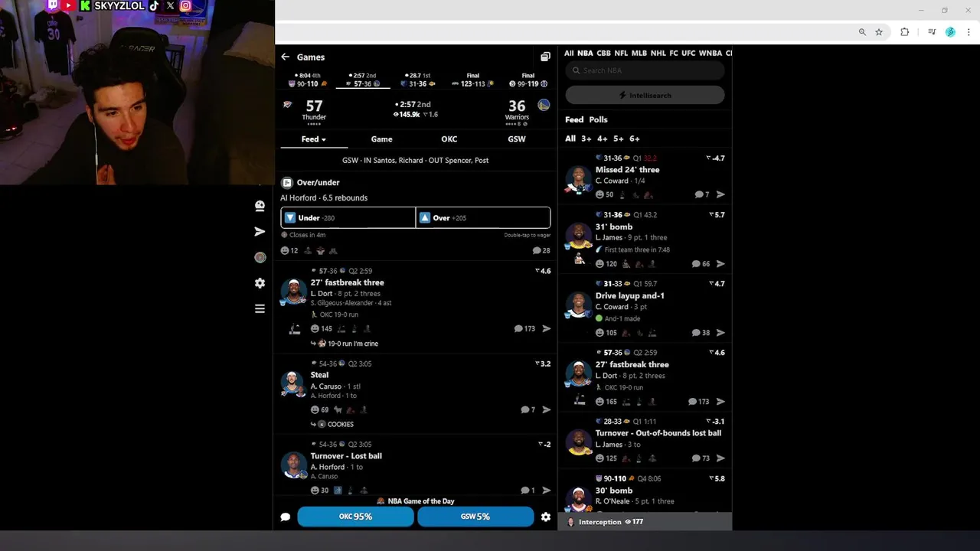The image size is (980, 551).
Task: Open the pop-out windows icon near Games header
Action: pos(545,57)
